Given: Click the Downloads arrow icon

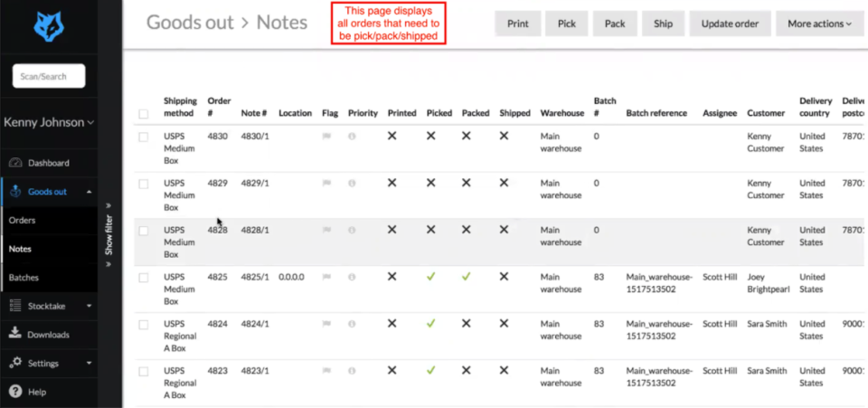Looking at the screenshot, I should [x=15, y=333].
